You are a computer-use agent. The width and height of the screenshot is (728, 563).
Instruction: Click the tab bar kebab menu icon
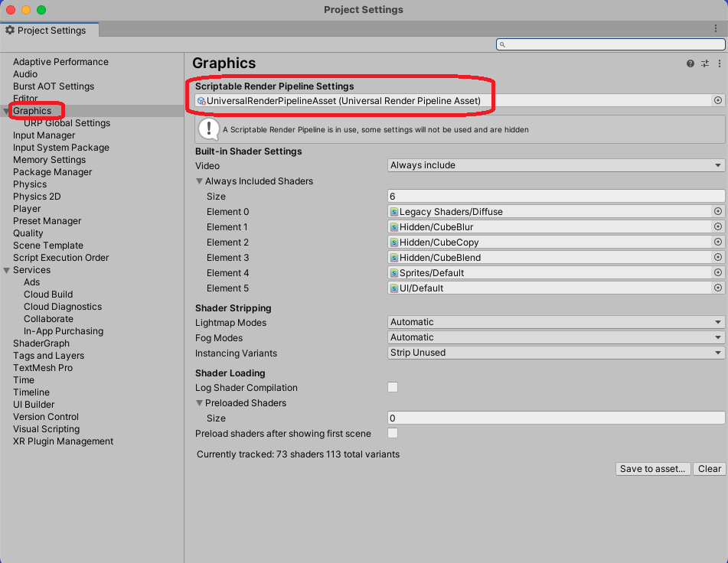point(716,29)
